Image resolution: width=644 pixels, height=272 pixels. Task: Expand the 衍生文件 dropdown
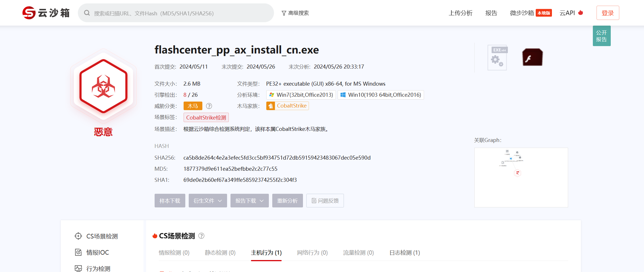(208, 201)
